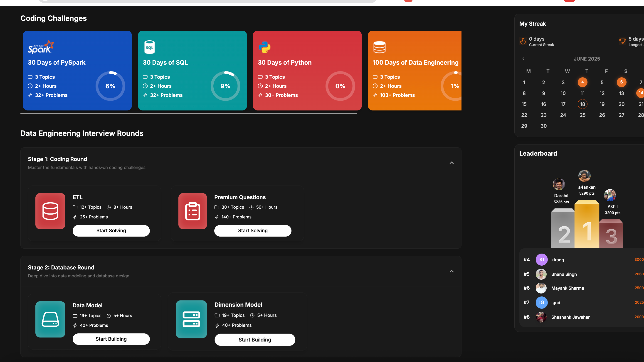Click the Dimension Model server icon

[x=191, y=319]
